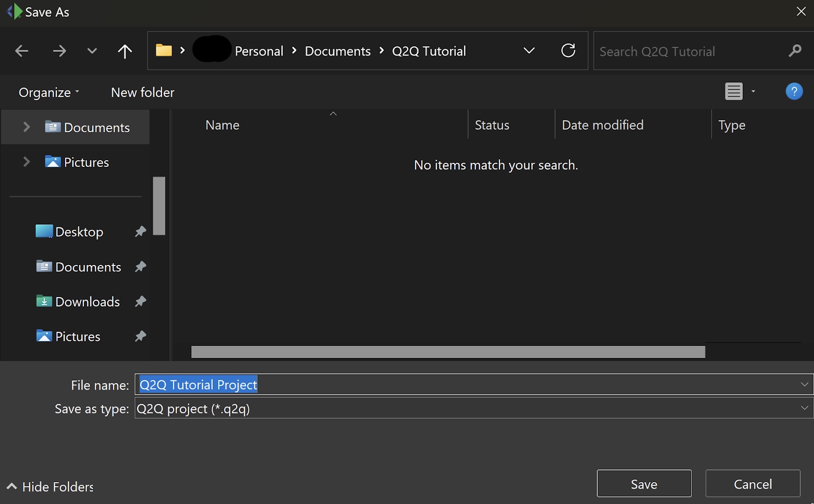Open the recent locations dropdown arrow
This screenshot has width=814, height=504.
(92, 51)
